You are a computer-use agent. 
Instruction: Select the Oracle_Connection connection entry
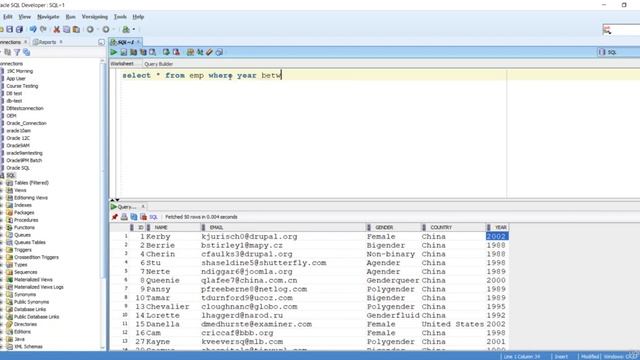coord(26,123)
